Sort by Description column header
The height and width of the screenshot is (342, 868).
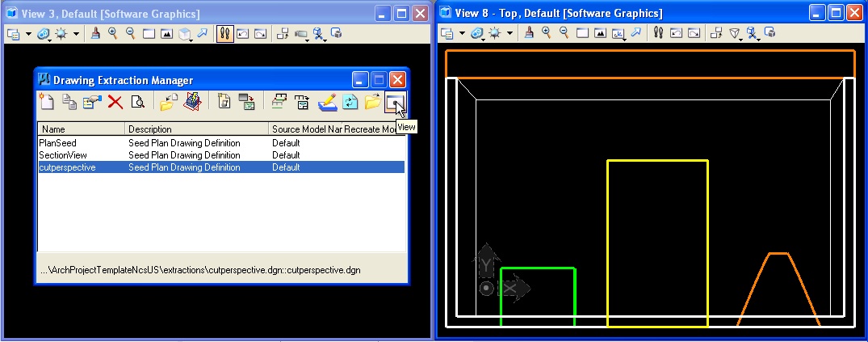click(x=197, y=129)
